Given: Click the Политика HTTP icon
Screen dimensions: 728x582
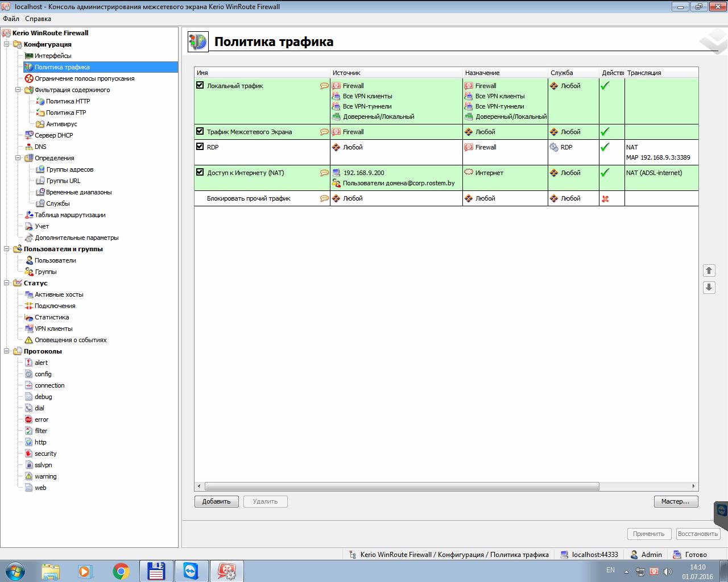Looking at the screenshot, I should click(40, 101).
